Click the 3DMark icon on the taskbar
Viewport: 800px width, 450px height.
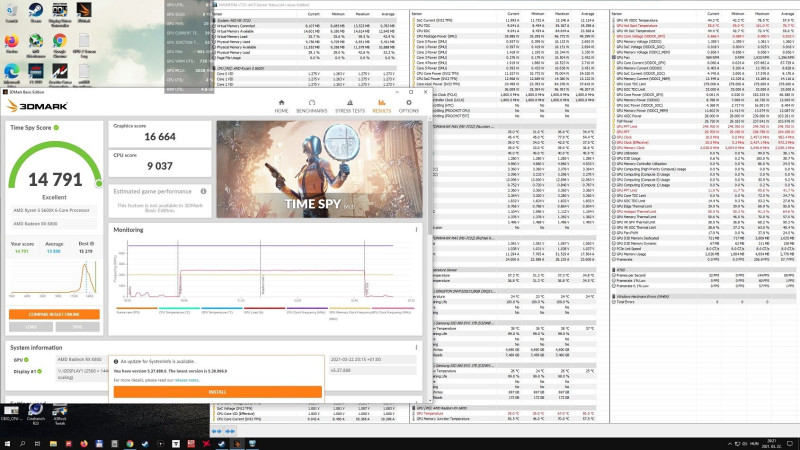(x=237, y=444)
